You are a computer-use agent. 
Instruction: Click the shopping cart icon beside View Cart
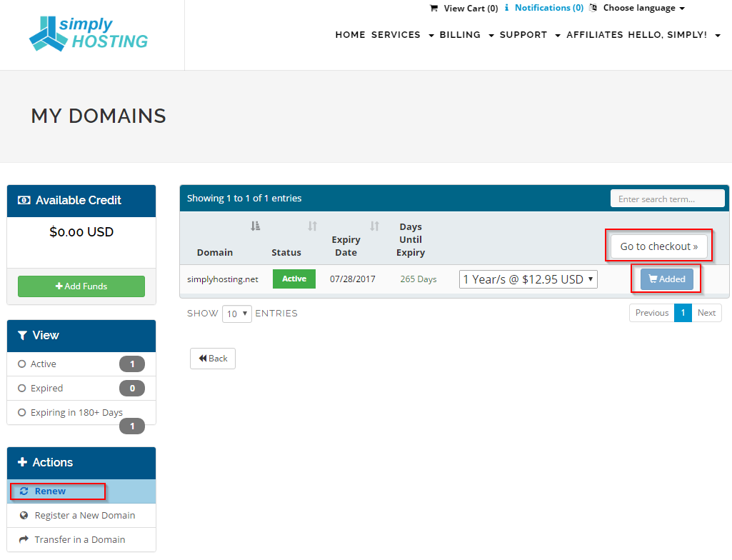coord(433,9)
